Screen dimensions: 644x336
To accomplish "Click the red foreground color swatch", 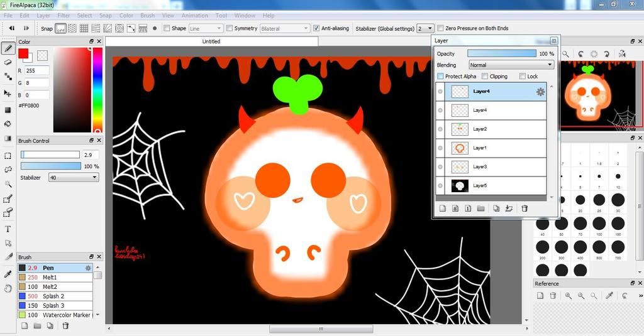I will (23, 53).
